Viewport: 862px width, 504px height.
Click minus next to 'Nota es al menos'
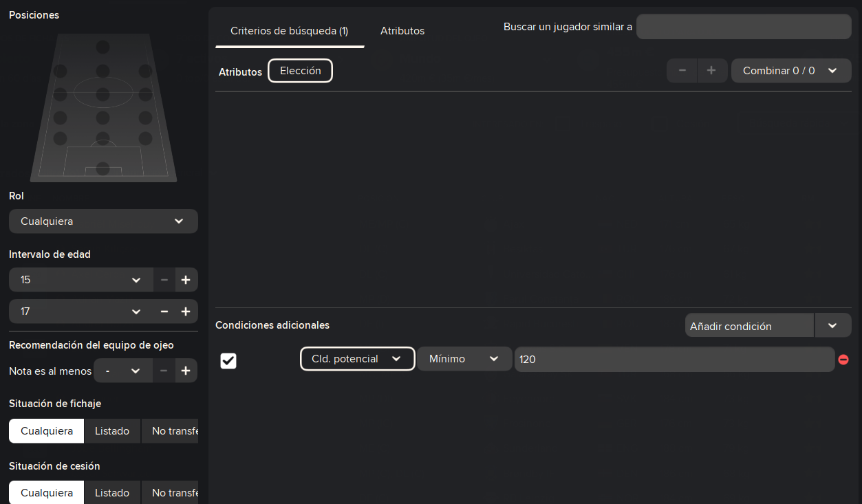164,371
